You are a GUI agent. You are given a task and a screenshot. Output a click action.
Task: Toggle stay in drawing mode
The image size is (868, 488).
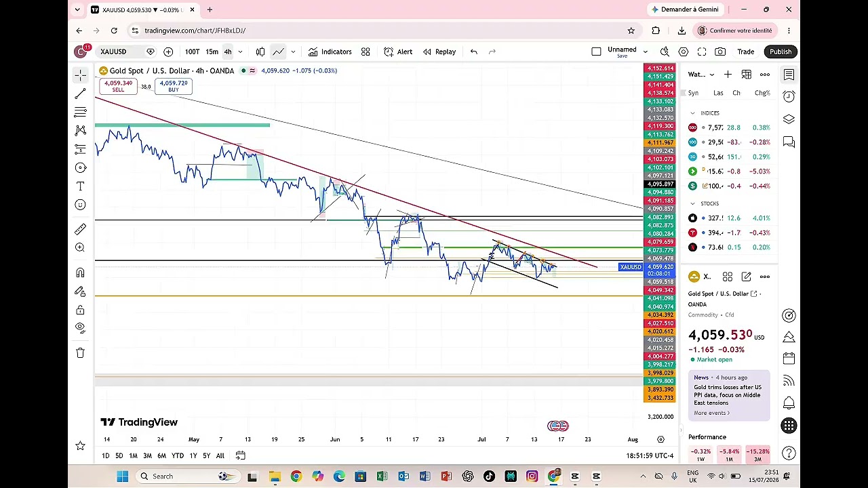click(x=80, y=291)
